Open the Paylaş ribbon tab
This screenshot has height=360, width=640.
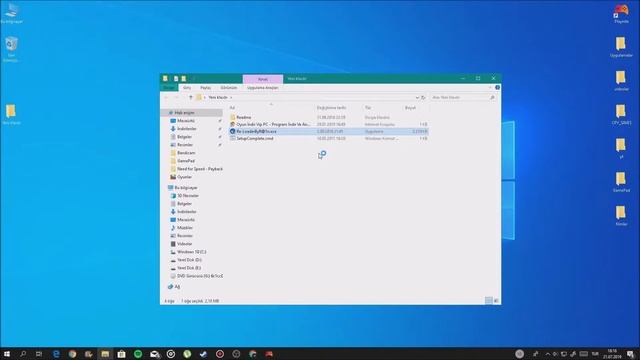pyautogui.click(x=205, y=88)
